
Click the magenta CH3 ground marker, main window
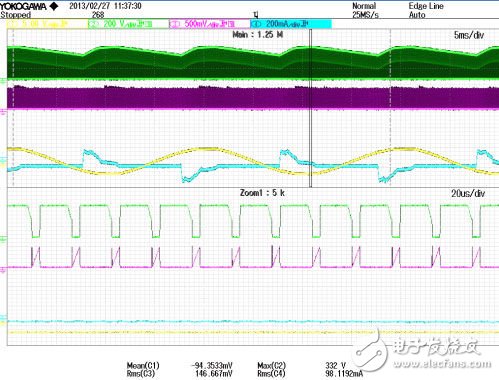(3, 111)
